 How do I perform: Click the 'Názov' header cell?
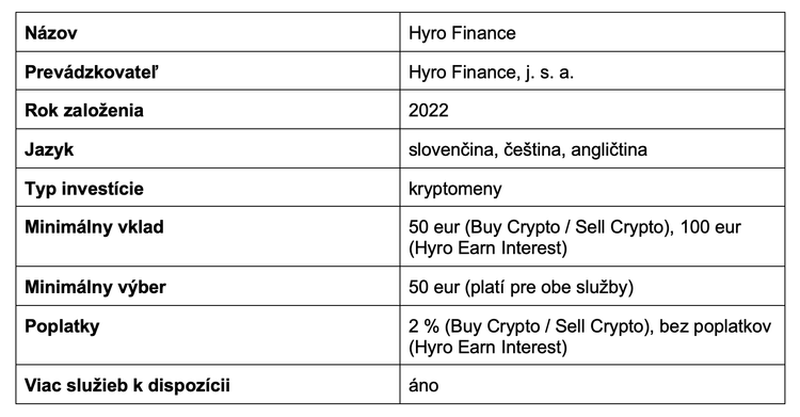47,34
